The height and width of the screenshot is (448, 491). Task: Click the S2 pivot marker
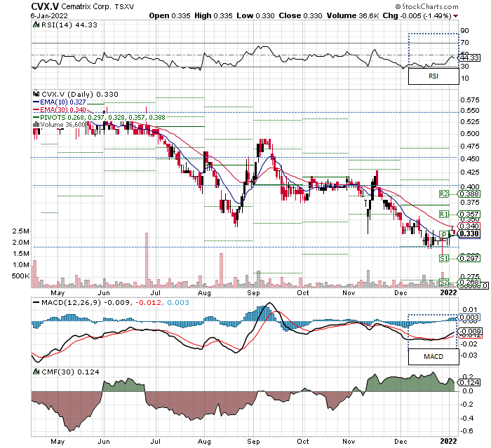pos(444,282)
